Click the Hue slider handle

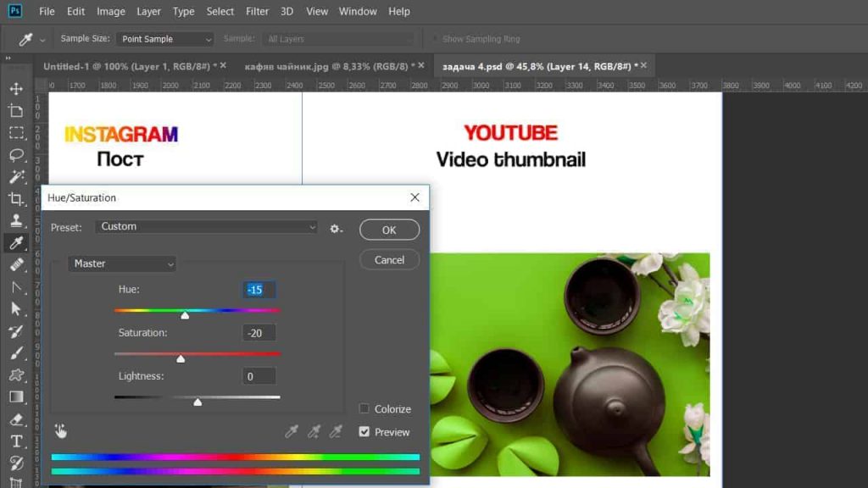pos(185,315)
